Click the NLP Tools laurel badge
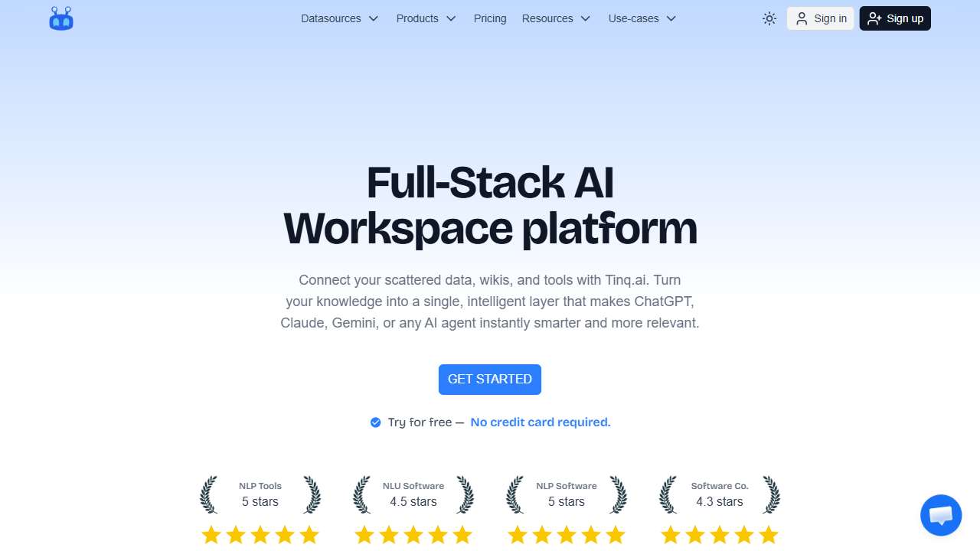The image size is (980, 551). point(260,494)
